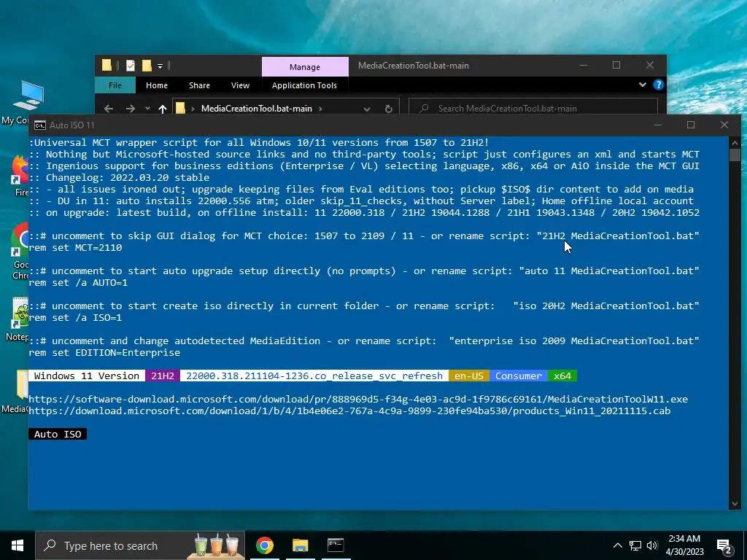Click the products_Win11_20211115.cab URL text
Screen dimensions: 747x560
(x=349, y=411)
